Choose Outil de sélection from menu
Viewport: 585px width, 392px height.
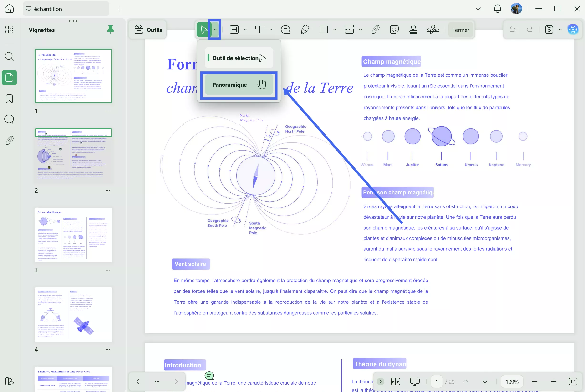pos(239,58)
